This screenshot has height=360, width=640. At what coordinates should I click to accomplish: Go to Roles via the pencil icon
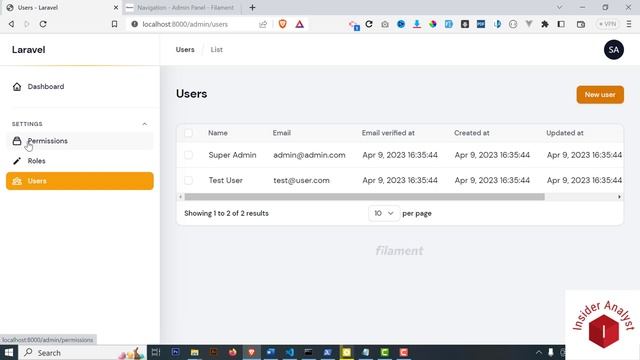[17, 161]
